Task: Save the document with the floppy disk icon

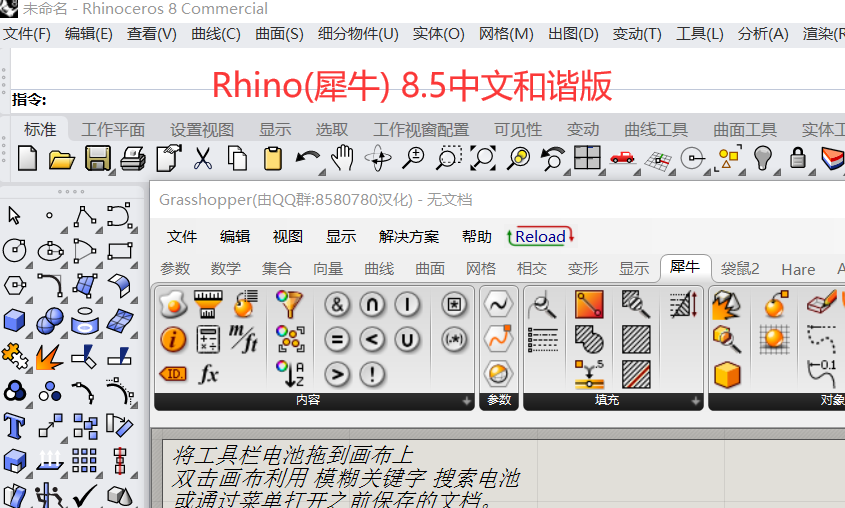Action: pyautogui.click(x=98, y=159)
